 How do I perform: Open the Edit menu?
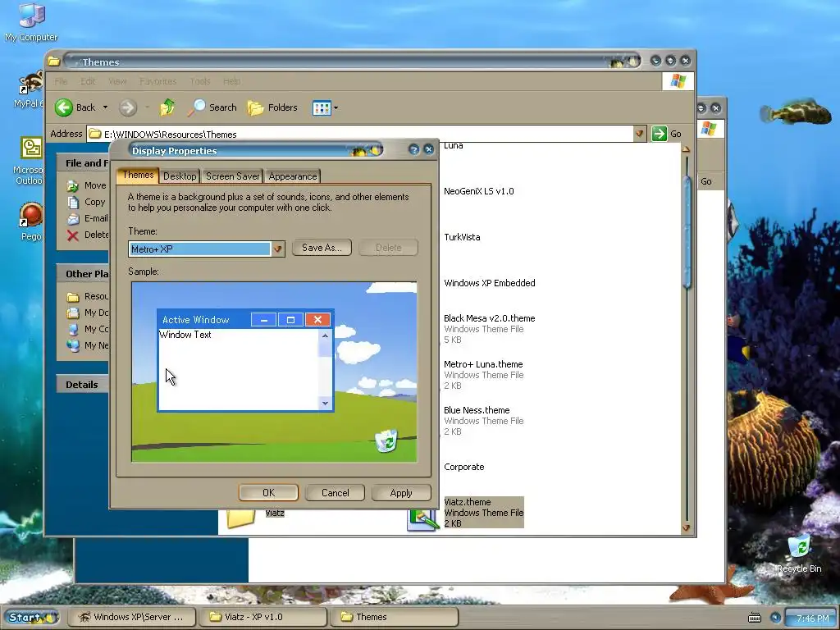[88, 81]
